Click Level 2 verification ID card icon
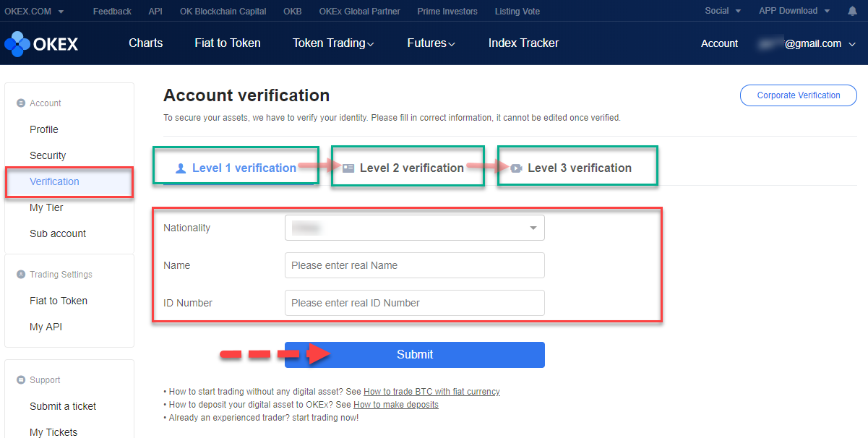This screenshot has width=868, height=438. (348, 168)
